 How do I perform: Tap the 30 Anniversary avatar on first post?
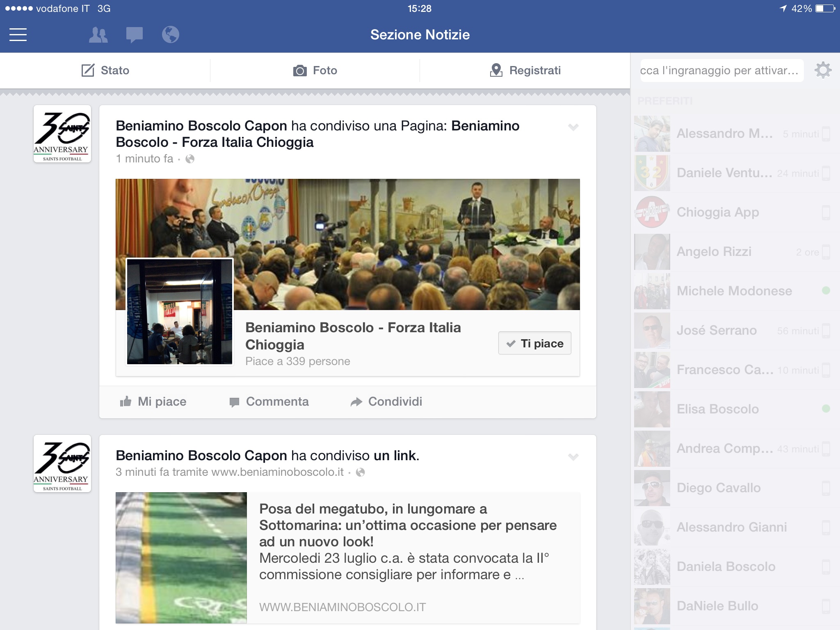click(x=62, y=134)
